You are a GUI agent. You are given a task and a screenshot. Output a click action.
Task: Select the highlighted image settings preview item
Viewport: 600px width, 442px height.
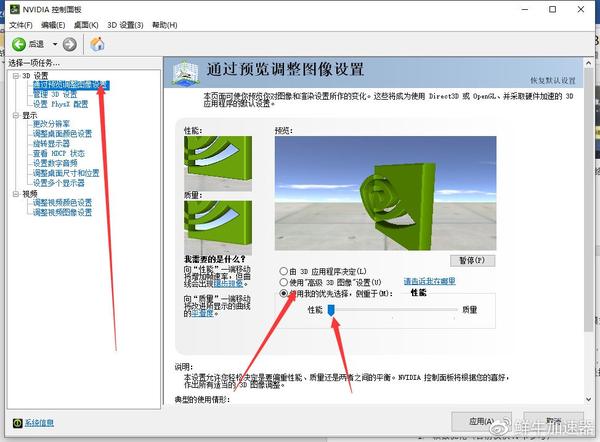click(x=71, y=85)
